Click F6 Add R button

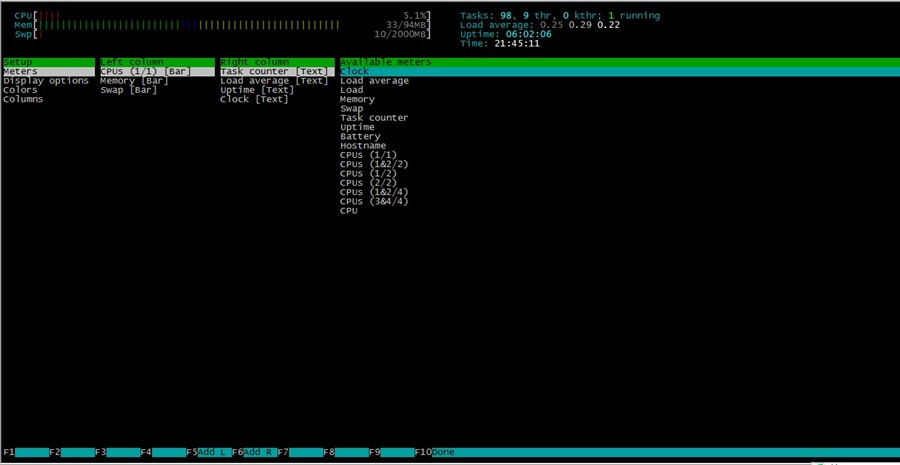coord(255,452)
